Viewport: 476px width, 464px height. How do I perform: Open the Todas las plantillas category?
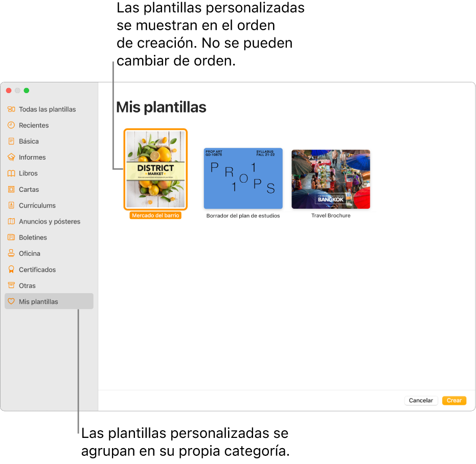coord(48,109)
